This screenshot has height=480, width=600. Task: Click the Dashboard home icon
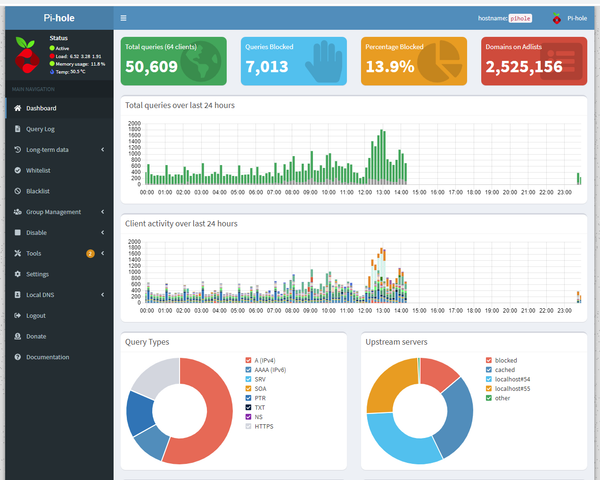(x=18, y=108)
